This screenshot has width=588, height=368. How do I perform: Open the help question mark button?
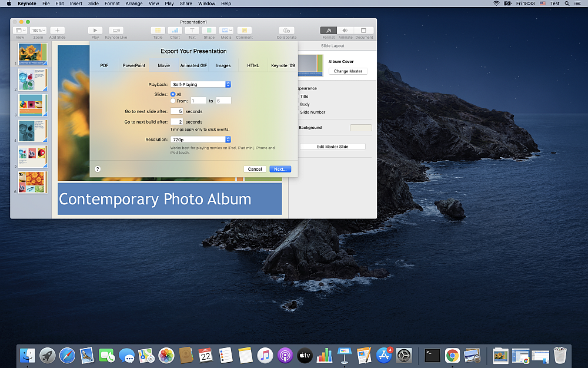click(x=98, y=169)
